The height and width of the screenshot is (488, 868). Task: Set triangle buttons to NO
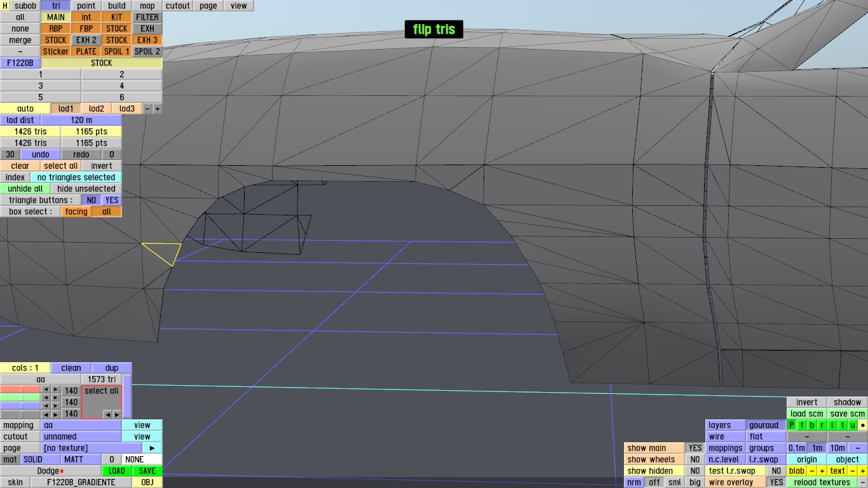click(x=92, y=200)
